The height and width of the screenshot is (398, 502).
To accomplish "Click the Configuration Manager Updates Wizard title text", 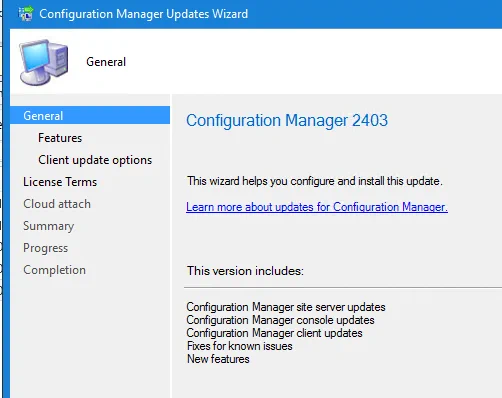I will point(144,14).
